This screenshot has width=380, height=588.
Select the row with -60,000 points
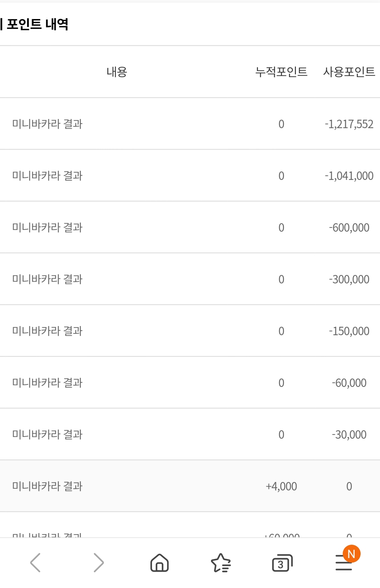(x=190, y=382)
